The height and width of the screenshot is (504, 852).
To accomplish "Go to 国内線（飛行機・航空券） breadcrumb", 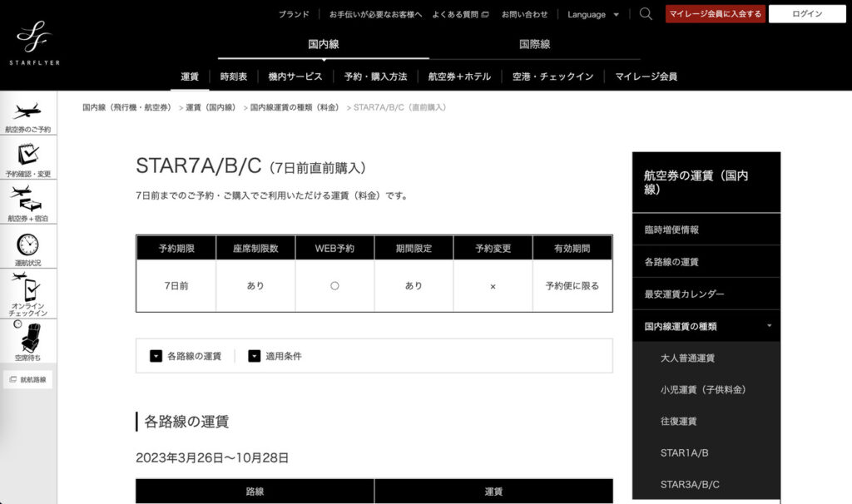I will pyautogui.click(x=128, y=107).
